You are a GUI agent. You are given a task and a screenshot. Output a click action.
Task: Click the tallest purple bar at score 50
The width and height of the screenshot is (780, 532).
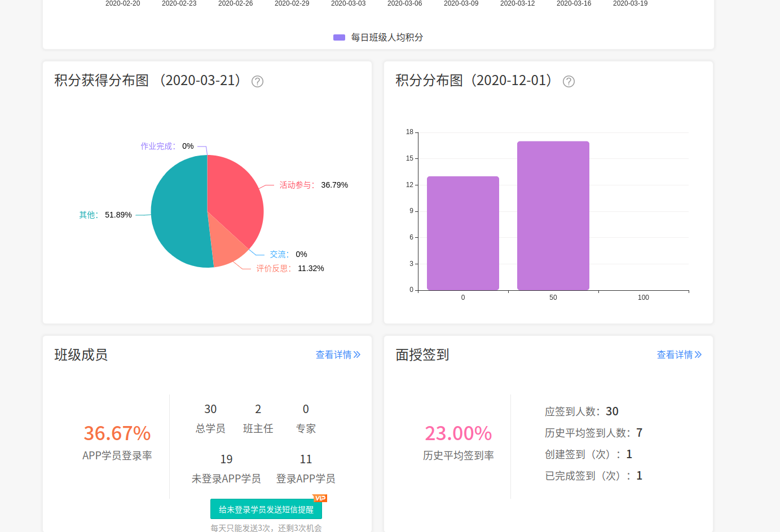point(553,216)
